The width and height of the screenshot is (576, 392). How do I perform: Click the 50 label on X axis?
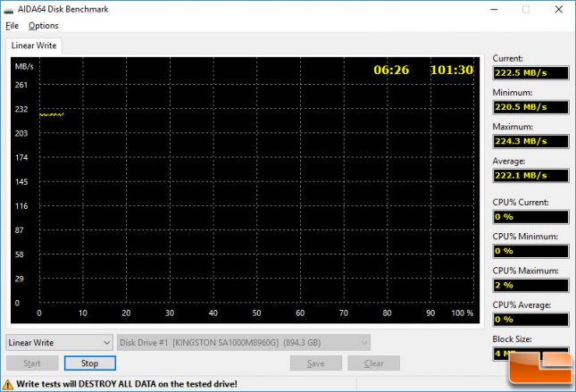(x=256, y=313)
